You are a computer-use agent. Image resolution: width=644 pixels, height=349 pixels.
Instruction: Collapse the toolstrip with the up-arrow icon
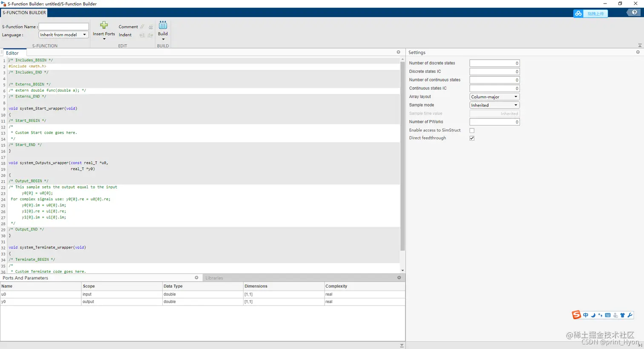[640, 45]
